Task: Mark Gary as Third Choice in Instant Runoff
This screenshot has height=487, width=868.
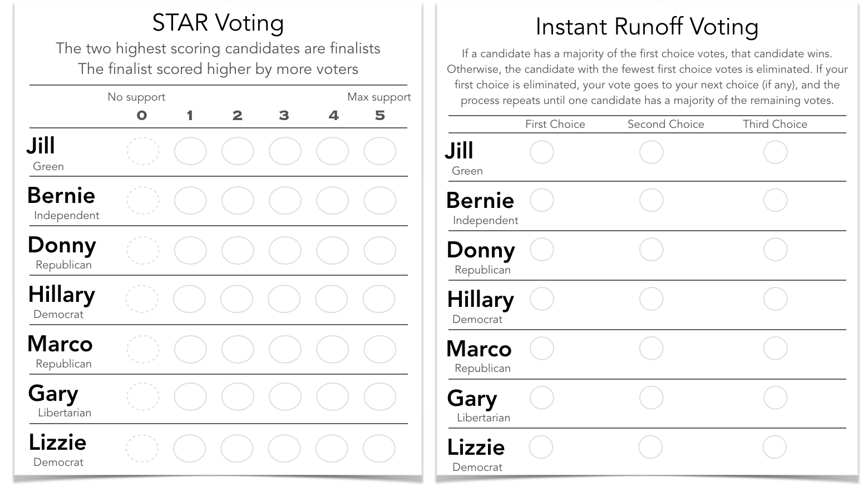Action: tap(775, 397)
